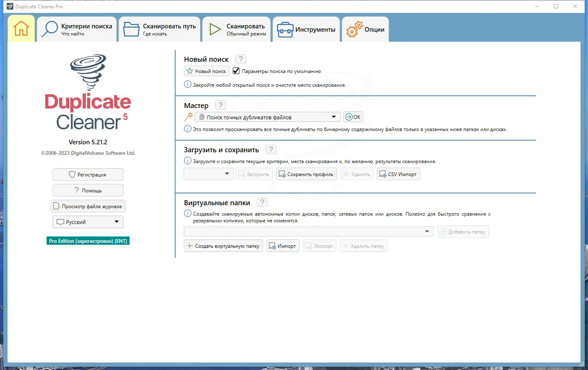588x370 pixels.
Task: Click the Сохранить профиль button
Action: click(x=306, y=174)
